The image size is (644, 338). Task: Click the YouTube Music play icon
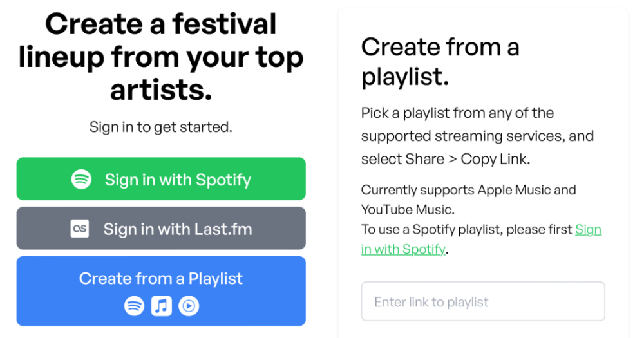189,306
